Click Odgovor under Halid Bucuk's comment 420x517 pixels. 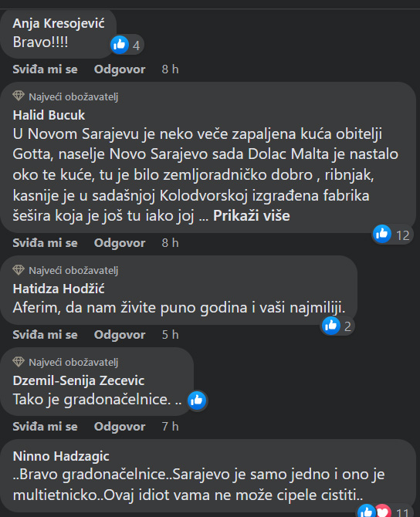point(120,243)
